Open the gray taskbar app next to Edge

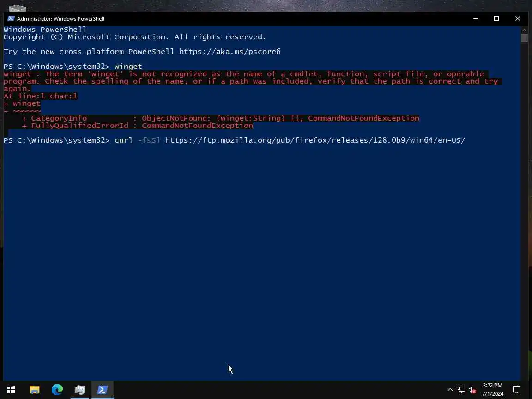(80, 389)
